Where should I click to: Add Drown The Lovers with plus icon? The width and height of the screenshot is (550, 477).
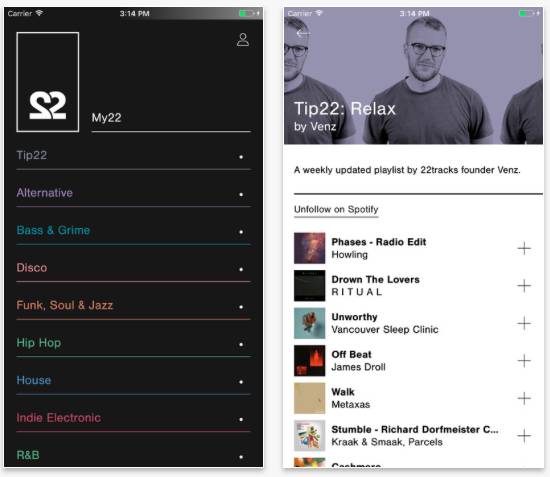pos(524,286)
